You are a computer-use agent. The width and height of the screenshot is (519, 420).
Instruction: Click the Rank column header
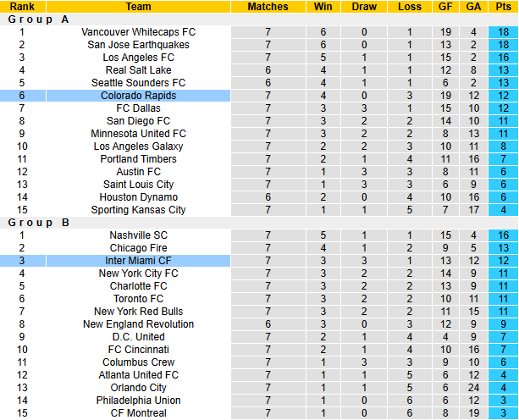(22, 7)
